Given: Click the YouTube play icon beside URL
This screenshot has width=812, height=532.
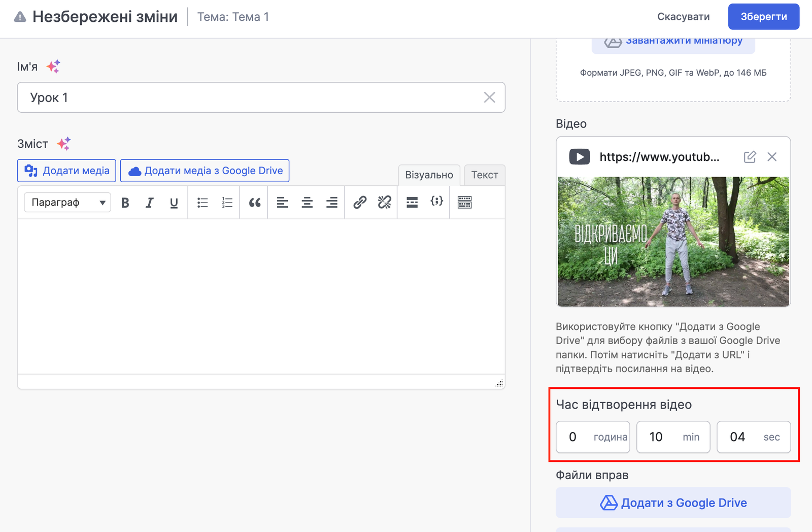Looking at the screenshot, I should click(x=580, y=157).
